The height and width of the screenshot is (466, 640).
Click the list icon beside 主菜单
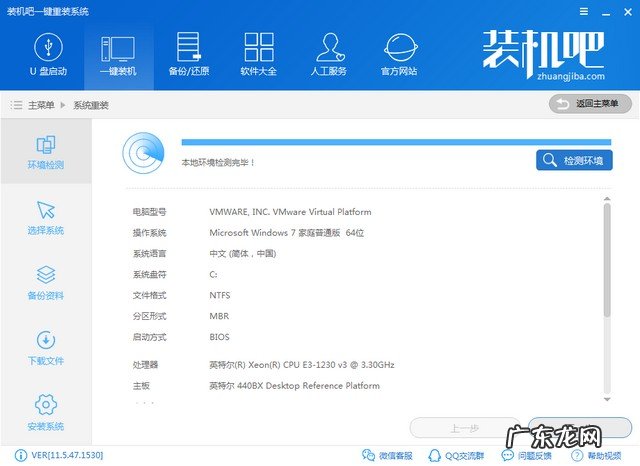point(16,105)
